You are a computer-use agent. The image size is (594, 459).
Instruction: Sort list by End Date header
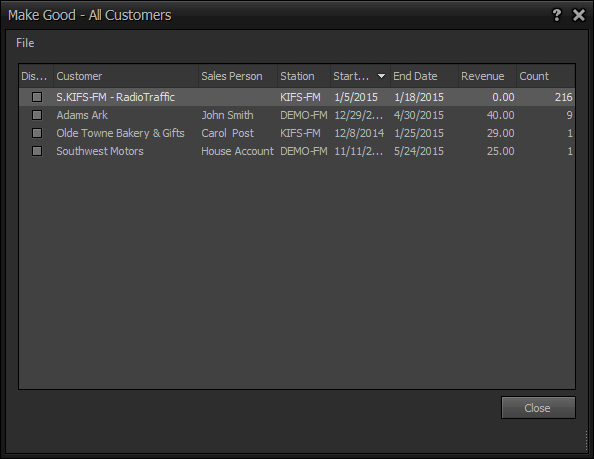(424, 76)
